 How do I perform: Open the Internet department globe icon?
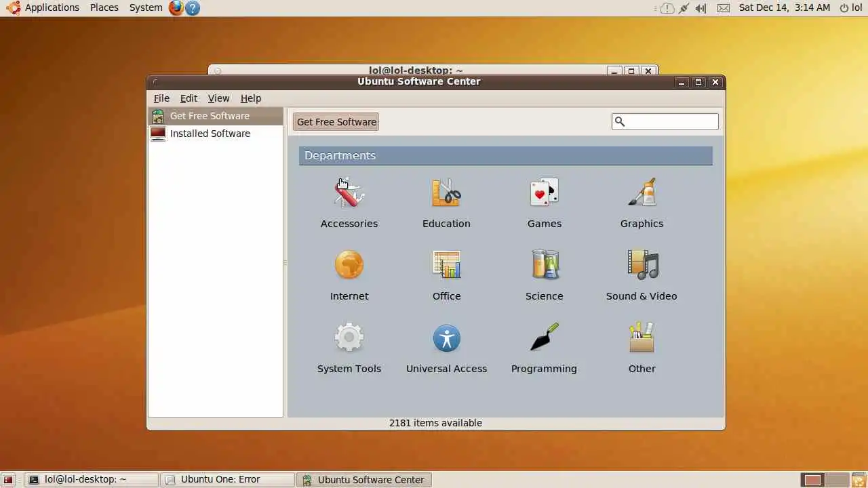(x=349, y=265)
